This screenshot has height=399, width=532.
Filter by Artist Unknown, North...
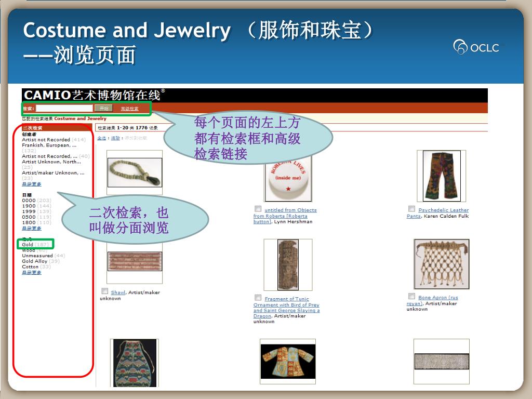51,164
